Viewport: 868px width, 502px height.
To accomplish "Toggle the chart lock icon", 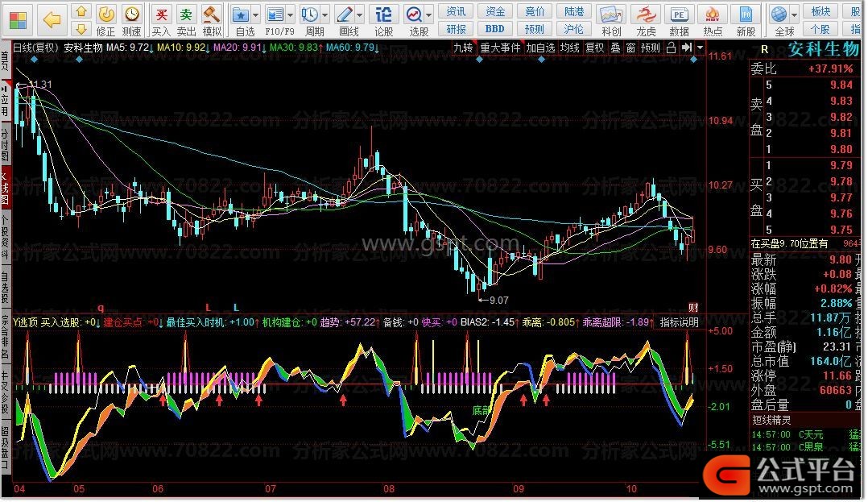I will tap(671, 48).
